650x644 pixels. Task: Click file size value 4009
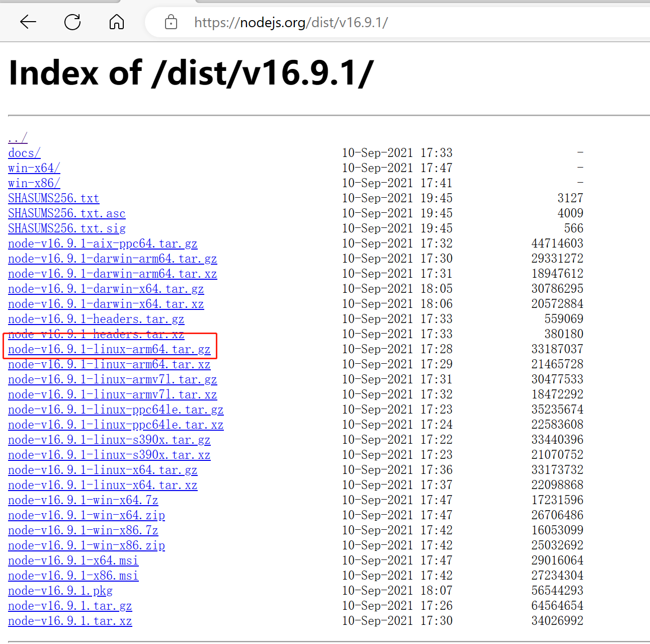[x=571, y=213]
